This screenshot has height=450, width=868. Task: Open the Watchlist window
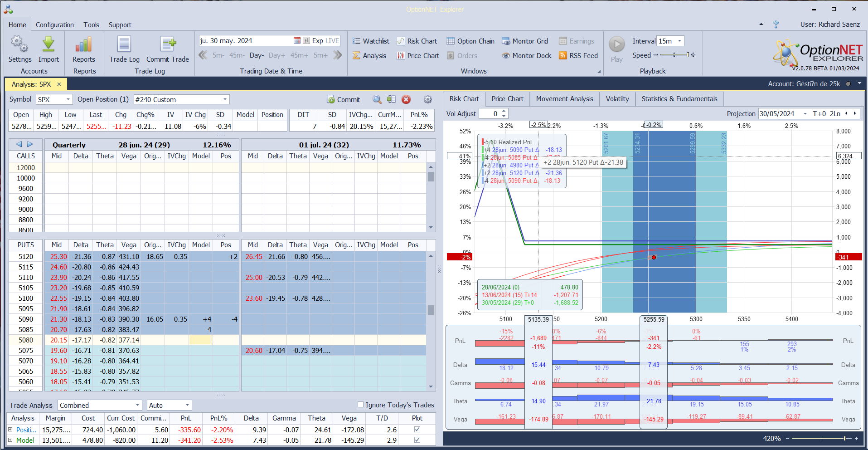tap(371, 41)
